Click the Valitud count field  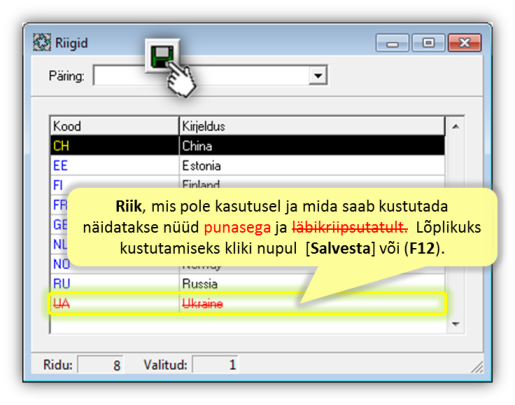coord(215,365)
